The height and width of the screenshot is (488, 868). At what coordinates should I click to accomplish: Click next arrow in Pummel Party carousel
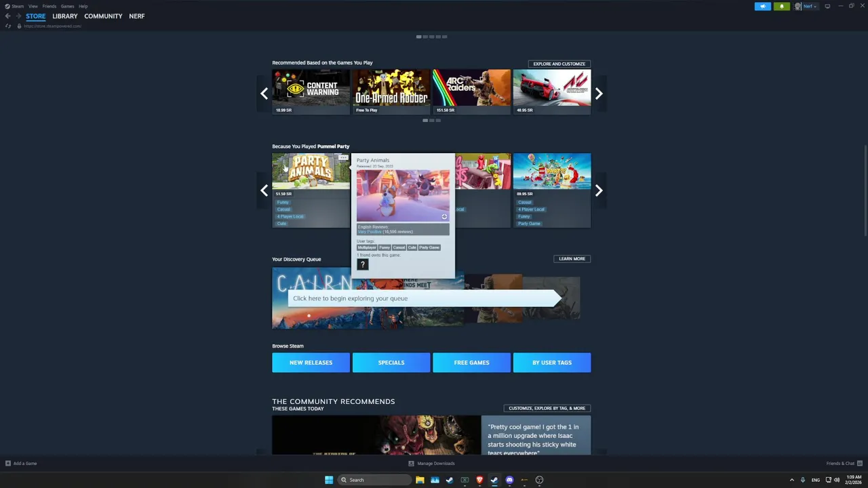click(x=599, y=190)
